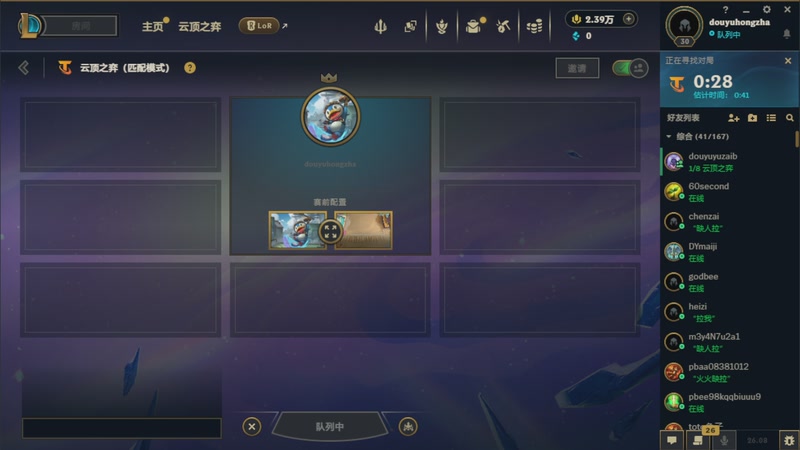Click the 邀请 invite button
Image resolution: width=800 pixels, height=450 pixels.
pyautogui.click(x=577, y=68)
